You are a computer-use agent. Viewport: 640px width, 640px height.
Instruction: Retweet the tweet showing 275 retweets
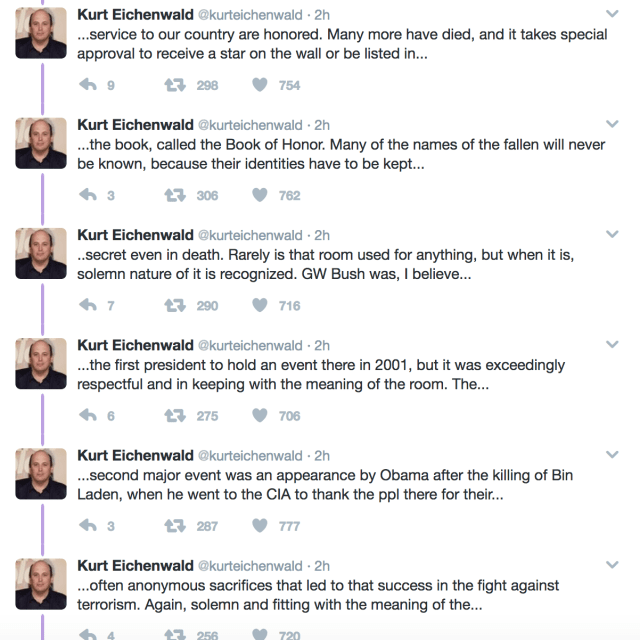point(174,415)
